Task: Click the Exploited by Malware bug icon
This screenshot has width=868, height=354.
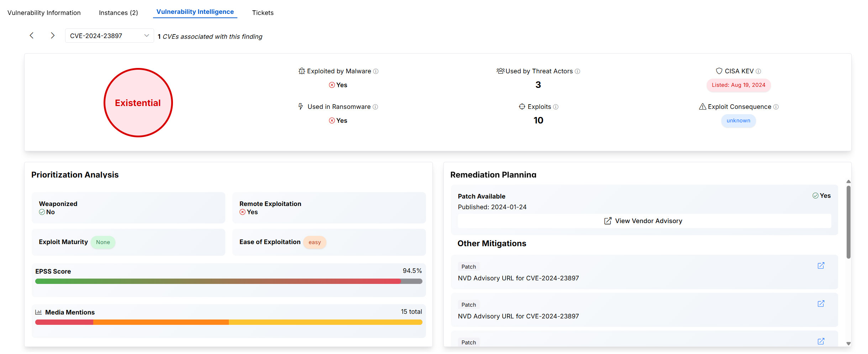Action: tap(302, 71)
